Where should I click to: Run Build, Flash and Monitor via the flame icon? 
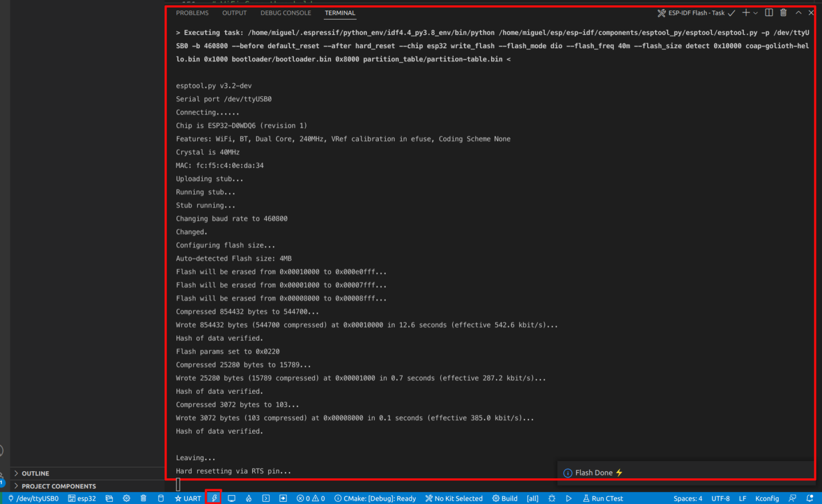(248, 498)
